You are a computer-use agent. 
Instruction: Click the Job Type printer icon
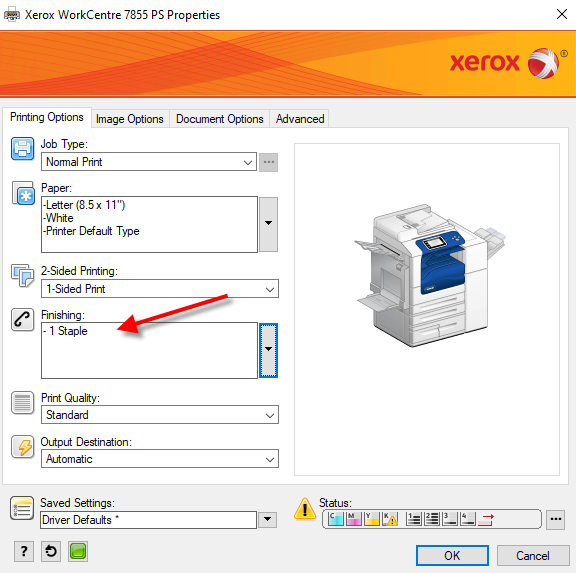pos(22,149)
